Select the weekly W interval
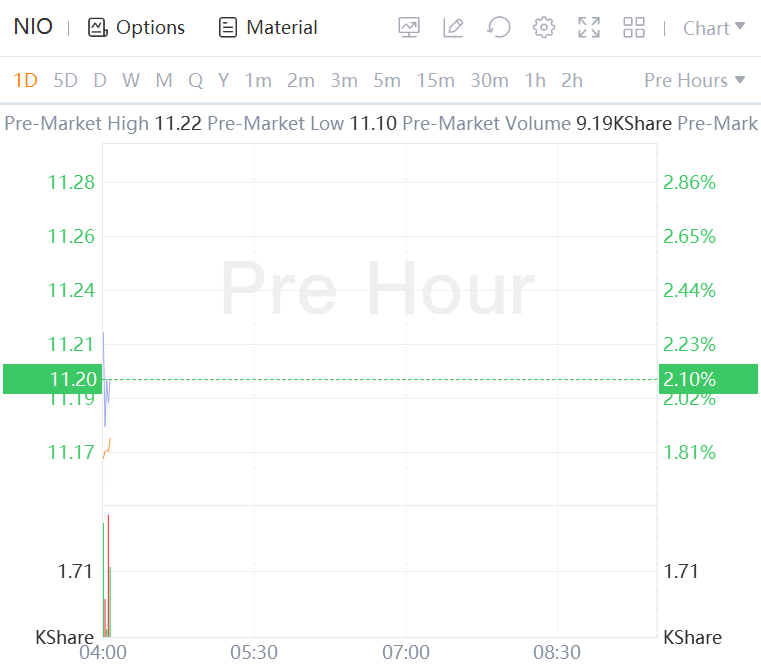The width and height of the screenshot is (761, 665). click(x=131, y=80)
